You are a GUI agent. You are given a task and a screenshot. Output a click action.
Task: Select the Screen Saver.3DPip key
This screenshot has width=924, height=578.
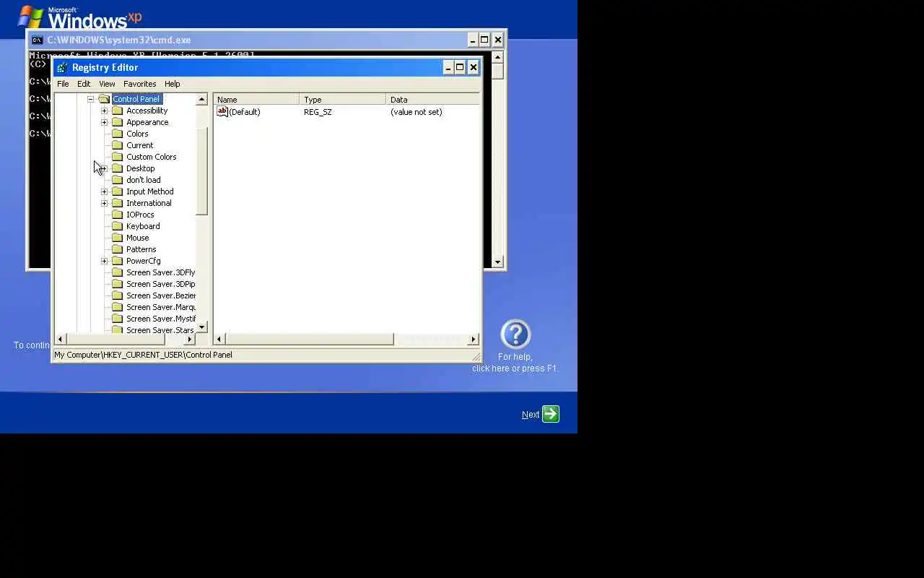[160, 284]
